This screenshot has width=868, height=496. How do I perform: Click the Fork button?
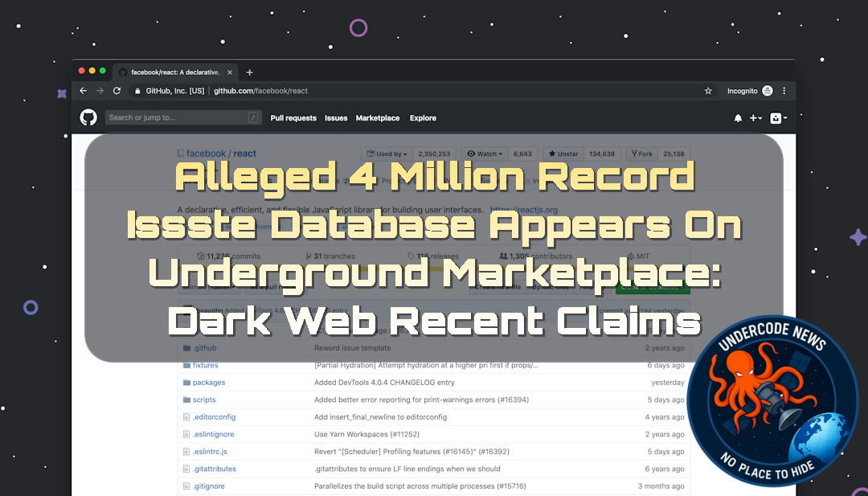click(x=642, y=154)
